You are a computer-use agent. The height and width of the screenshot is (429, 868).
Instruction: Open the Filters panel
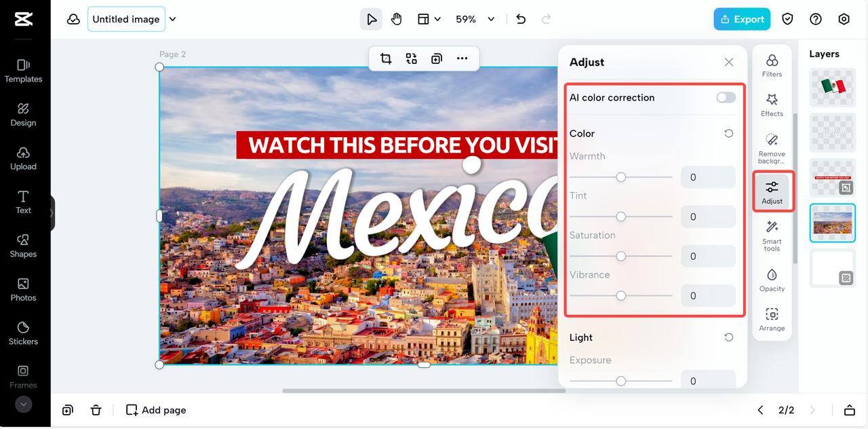[x=772, y=64]
